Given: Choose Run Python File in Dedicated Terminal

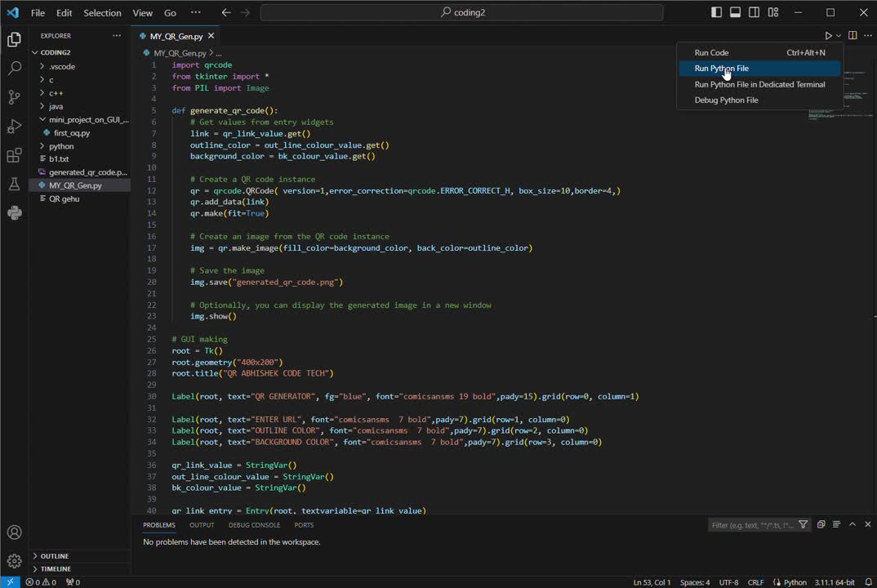Looking at the screenshot, I should coord(759,84).
